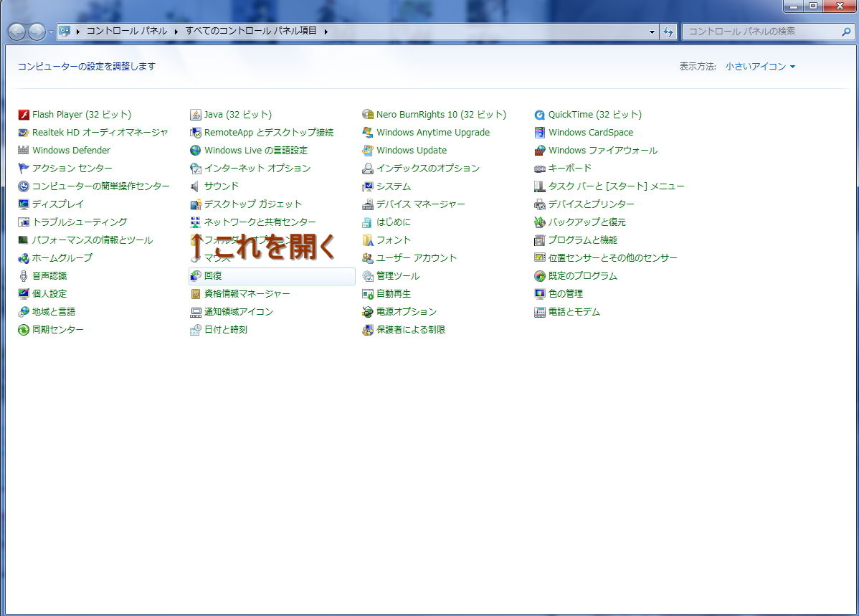Open the QuickTime (32 ビット) icon

[540, 115]
